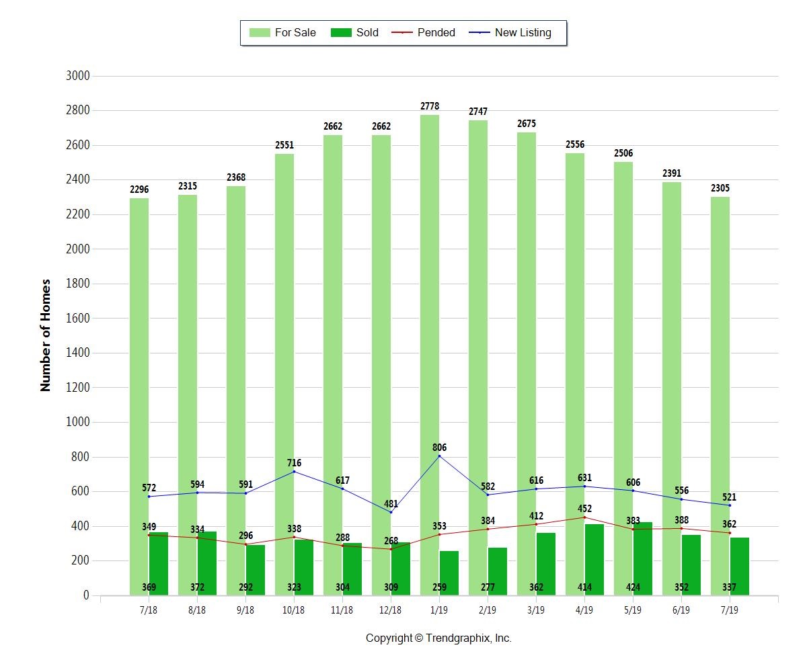Image resolution: width=807 pixels, height=672 pixels.
Task: Click the light green For Sale legend swatch
Action: 259,33
